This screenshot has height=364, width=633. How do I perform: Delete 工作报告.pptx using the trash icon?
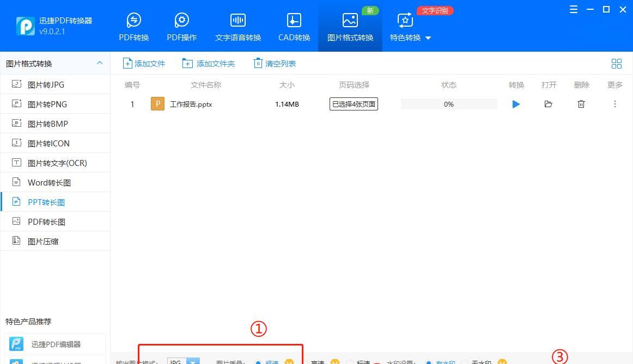tap(581, 104)
